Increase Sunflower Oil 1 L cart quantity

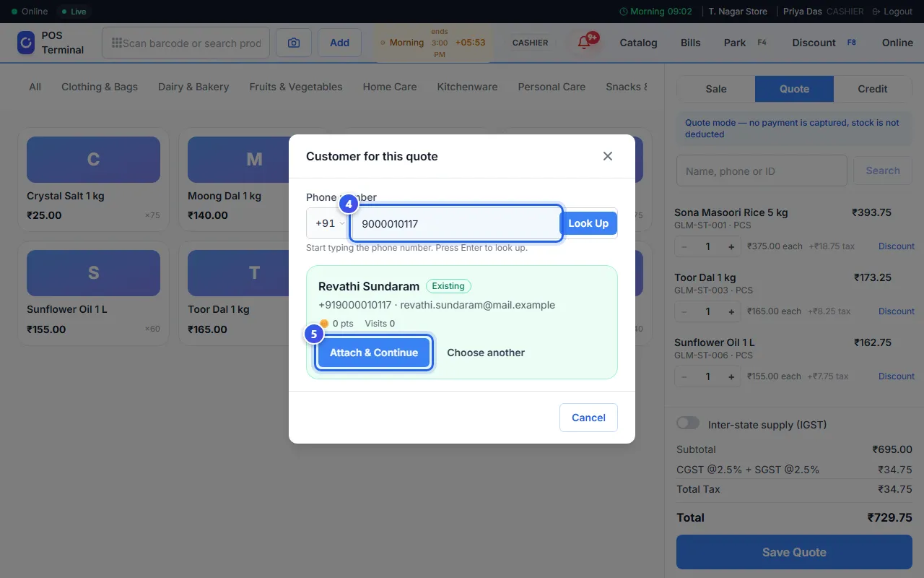pos(731,376)
